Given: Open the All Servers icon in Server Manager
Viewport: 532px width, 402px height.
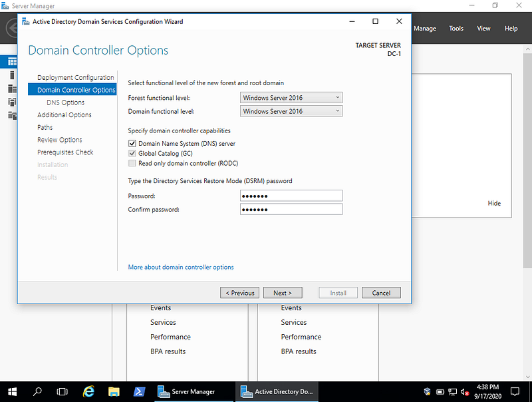Looking at the screenshot, I should pos(12,89).
